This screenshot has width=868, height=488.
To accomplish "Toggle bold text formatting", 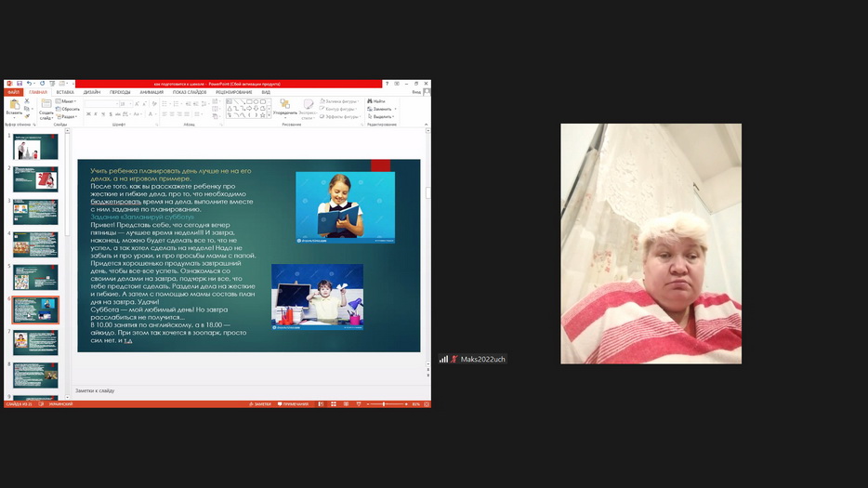I will (88, 114).
